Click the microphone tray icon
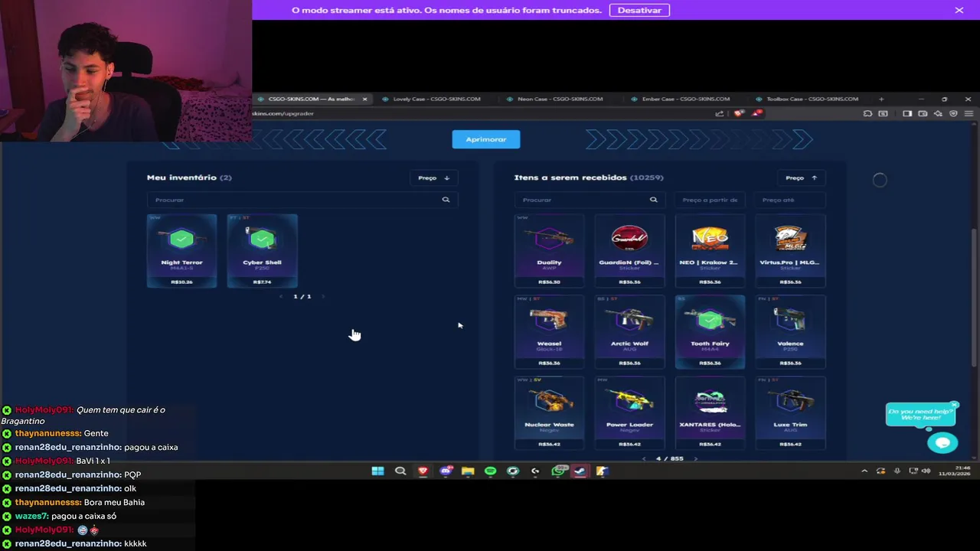 897,471
